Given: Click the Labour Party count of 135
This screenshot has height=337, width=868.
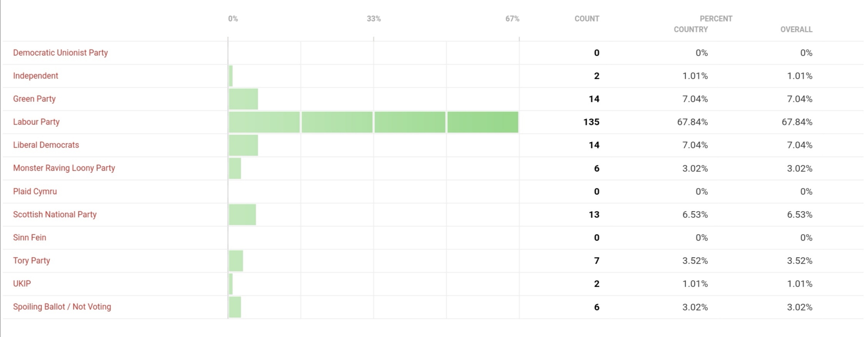Looking at the screenshot, I should [591, 122].
